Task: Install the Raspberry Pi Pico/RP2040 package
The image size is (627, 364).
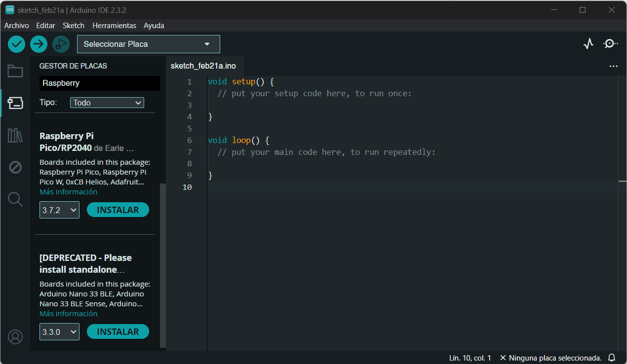Action: (x=118, y=210)
